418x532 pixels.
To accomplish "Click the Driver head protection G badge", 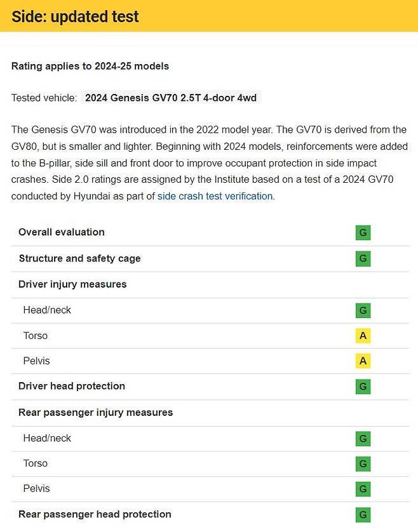I will pyautogui.click(x=363, y=387).
